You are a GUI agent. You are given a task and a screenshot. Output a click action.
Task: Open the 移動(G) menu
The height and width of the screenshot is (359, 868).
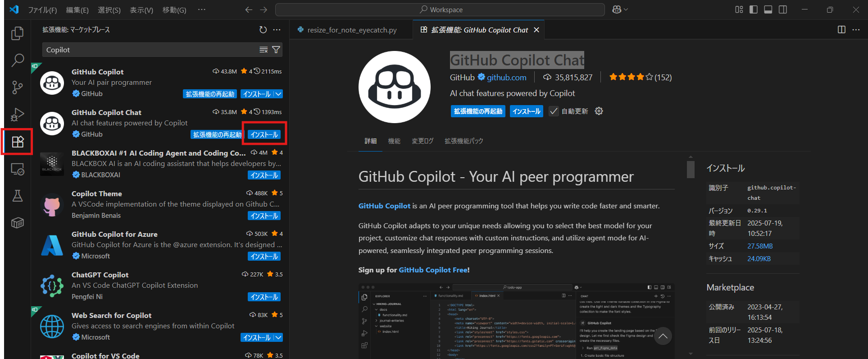click(x=174, y=10)
